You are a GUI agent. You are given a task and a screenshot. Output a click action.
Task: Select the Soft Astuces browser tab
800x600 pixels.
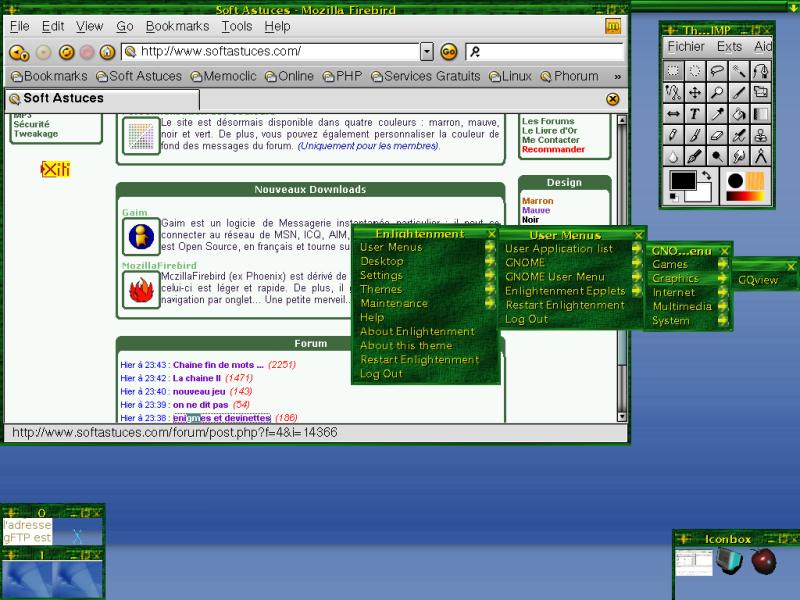102,98
